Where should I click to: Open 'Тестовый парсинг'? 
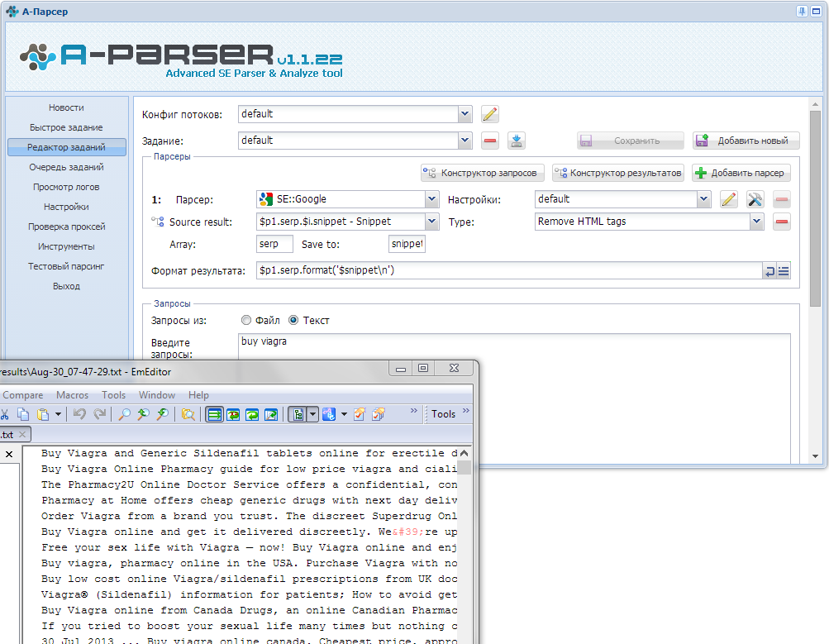coord(67,266)
